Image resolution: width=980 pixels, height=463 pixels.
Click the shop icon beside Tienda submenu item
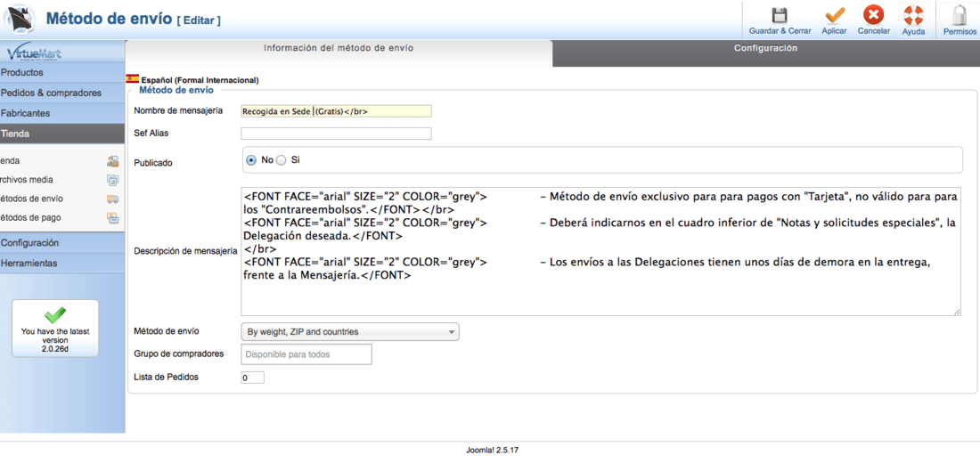pos(112,161)
